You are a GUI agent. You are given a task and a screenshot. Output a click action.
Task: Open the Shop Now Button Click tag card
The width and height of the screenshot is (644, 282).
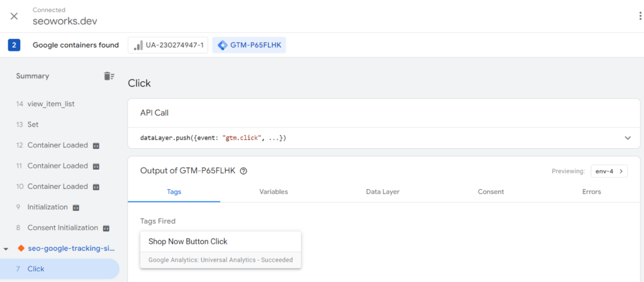221,249
